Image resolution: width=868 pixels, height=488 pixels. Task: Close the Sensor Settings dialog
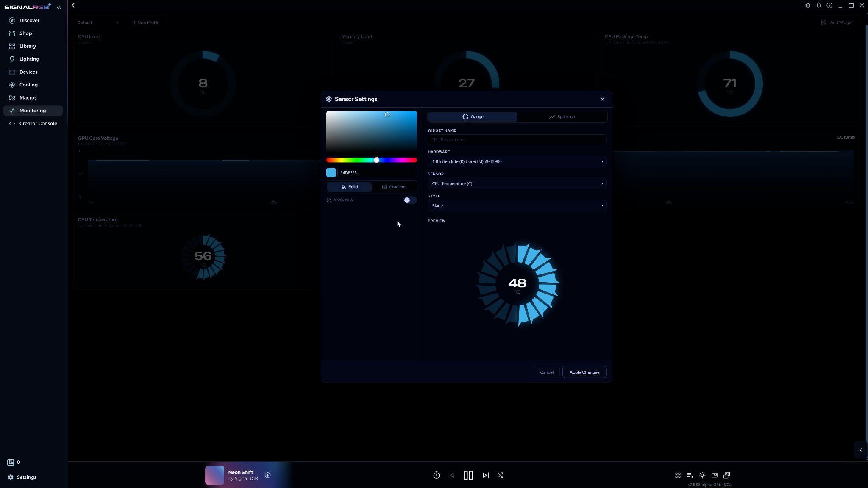point(602,99)
